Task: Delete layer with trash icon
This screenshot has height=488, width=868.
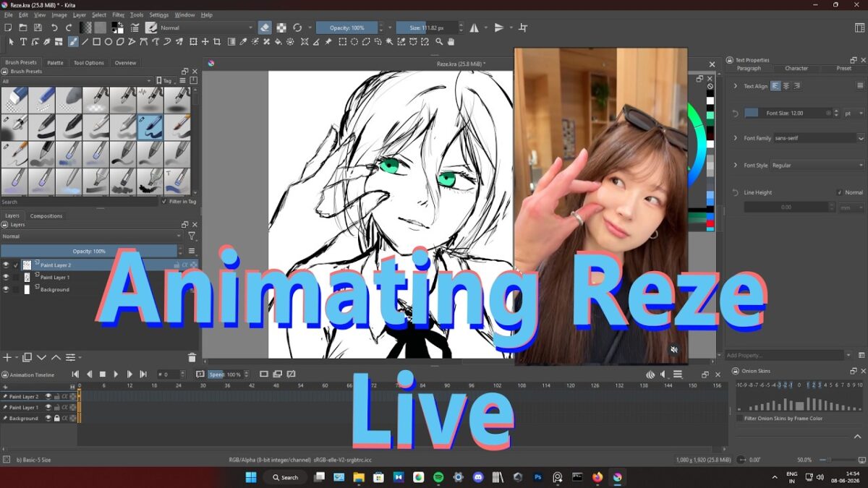Action: (192, 358)
